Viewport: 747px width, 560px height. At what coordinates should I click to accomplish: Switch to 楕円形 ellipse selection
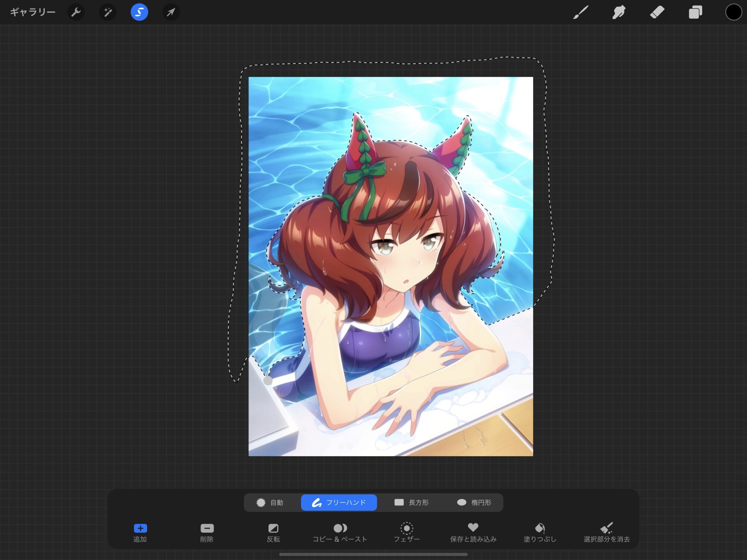[x=474, y=502]
